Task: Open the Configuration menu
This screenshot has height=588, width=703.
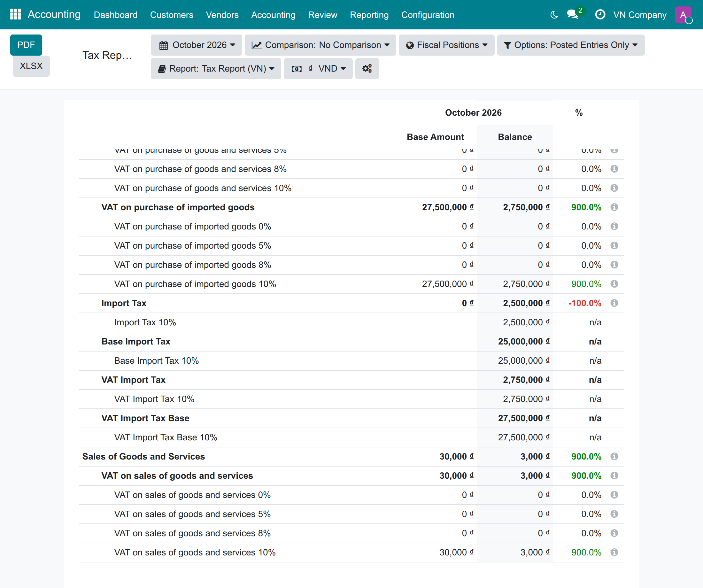Action: click(x=428, y=15)
